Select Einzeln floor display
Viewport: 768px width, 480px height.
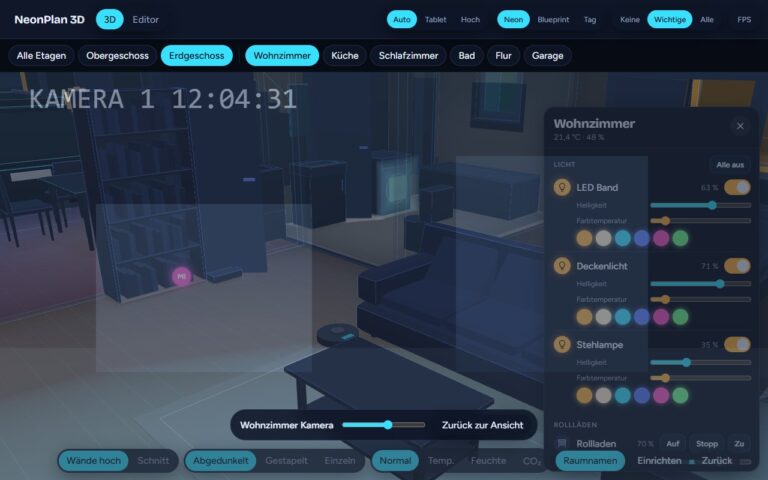coord(340,460)
